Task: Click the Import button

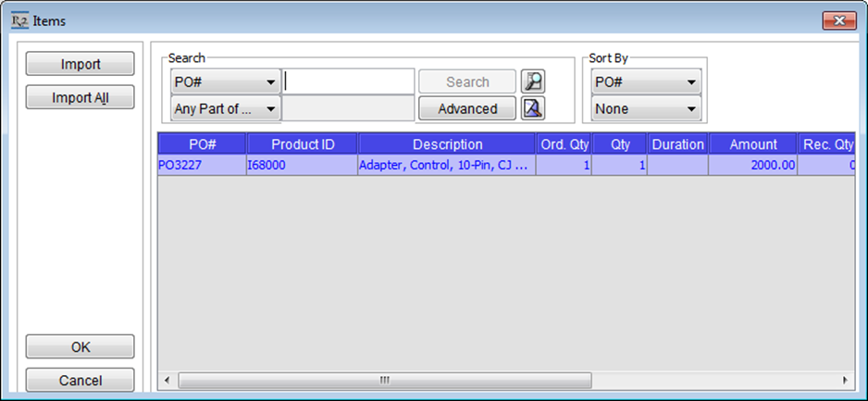Action: (81, 64)
